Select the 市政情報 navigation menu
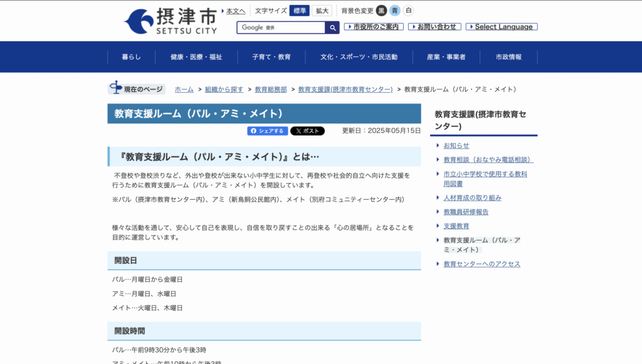This screenshot has width=642, height=364. point(508,56)
